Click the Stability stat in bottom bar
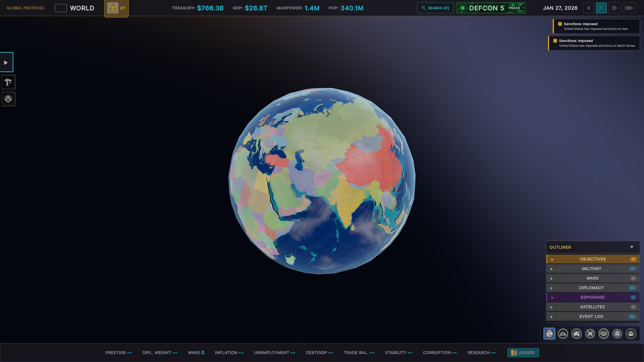This screenshot has height=362, width=644. click(x=398, y=353)
